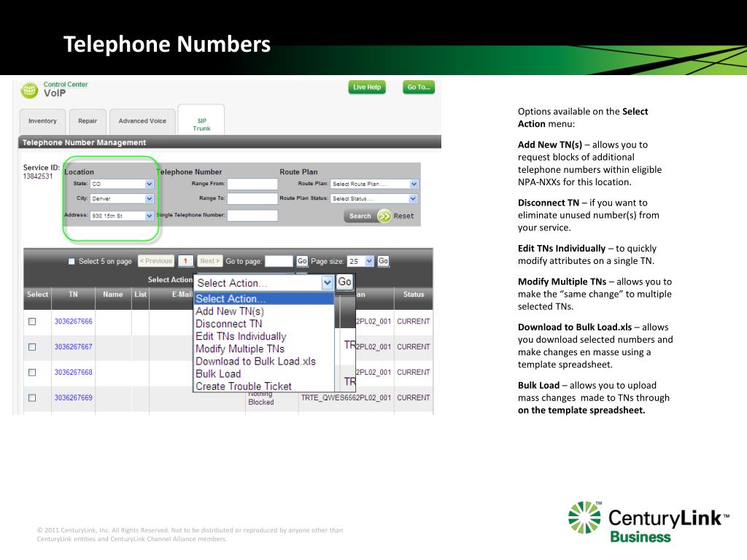Click the CenturyLink Business logo

coord(648,522)
